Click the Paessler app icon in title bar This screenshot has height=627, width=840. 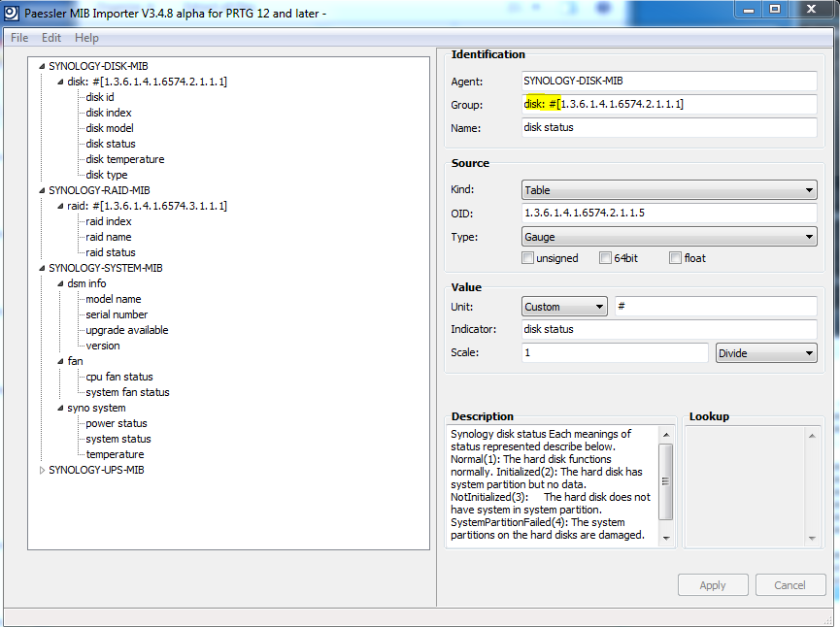pos(12,13)
